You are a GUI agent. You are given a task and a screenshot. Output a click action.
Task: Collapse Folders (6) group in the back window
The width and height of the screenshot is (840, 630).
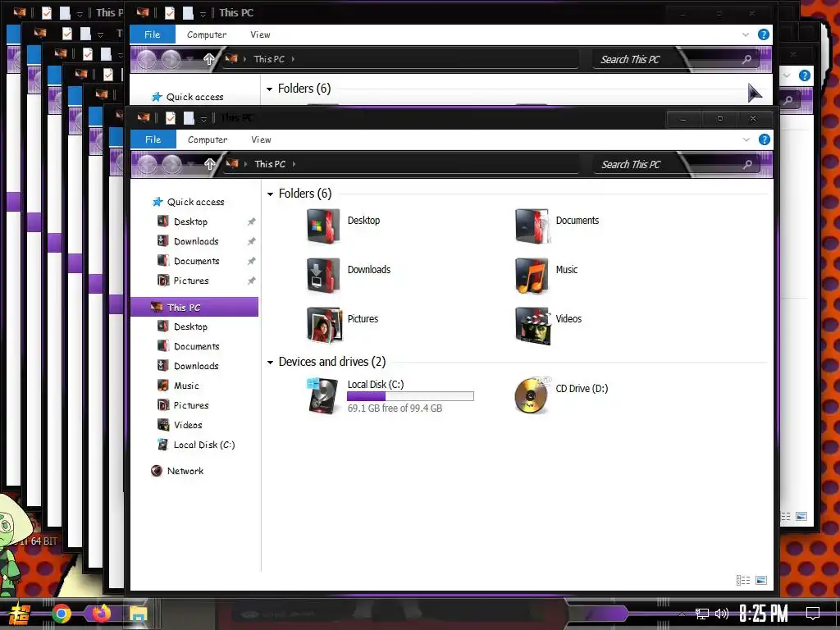tap(269, 89)
